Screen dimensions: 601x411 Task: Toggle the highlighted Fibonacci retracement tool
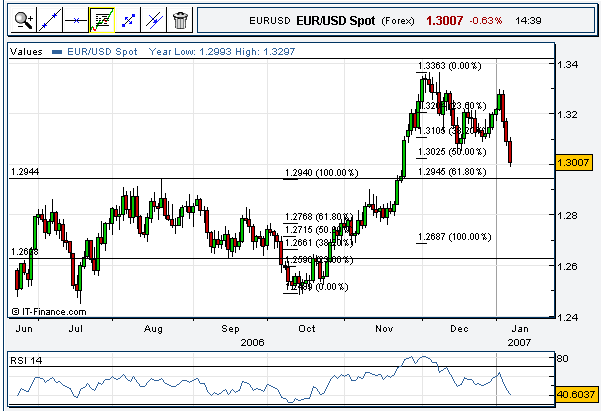point(101,18)
